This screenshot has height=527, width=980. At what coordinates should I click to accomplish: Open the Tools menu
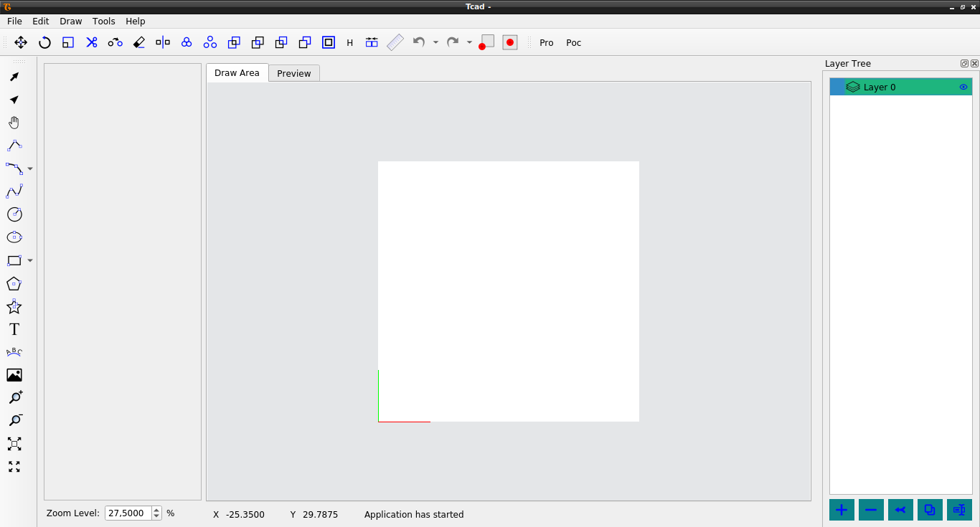(x=104, y=22)
